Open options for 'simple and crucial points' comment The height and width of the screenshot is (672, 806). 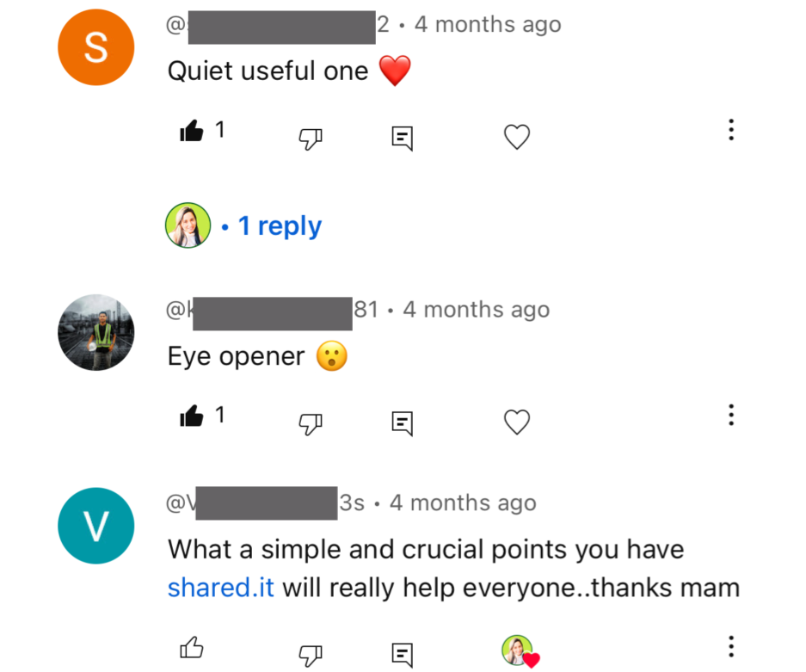click(x=730, y=647)
